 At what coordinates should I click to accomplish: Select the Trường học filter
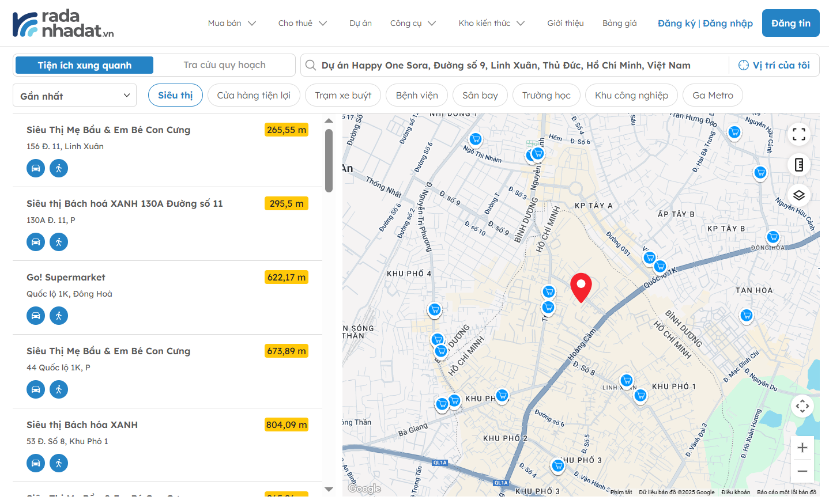(547, 95)
